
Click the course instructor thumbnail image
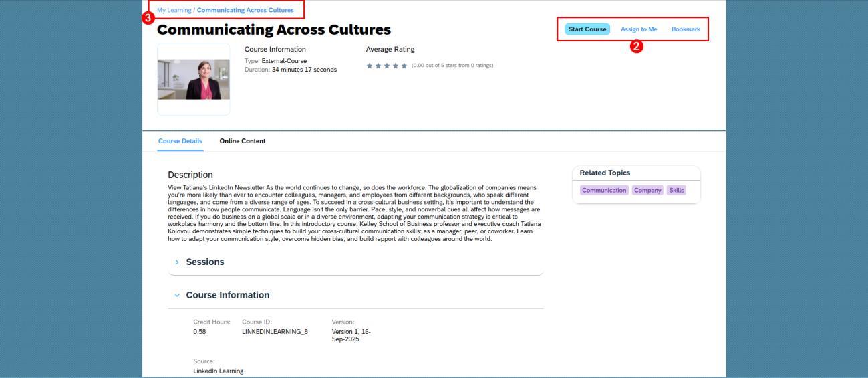(193, 80)
